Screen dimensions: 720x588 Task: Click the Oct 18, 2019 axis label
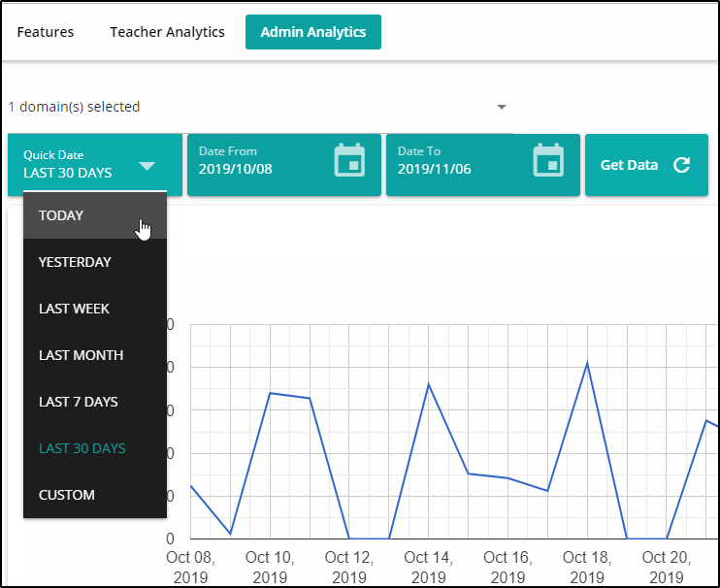pos(587,567)
